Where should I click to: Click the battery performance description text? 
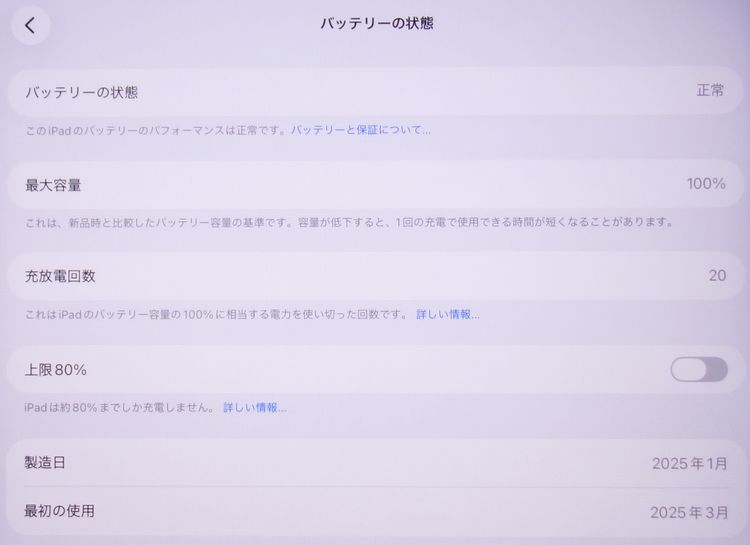[156, 130]
